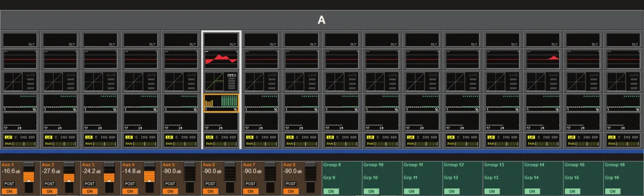Click the Aux 4 send fader
644x196 pixels.
(150, 177)
